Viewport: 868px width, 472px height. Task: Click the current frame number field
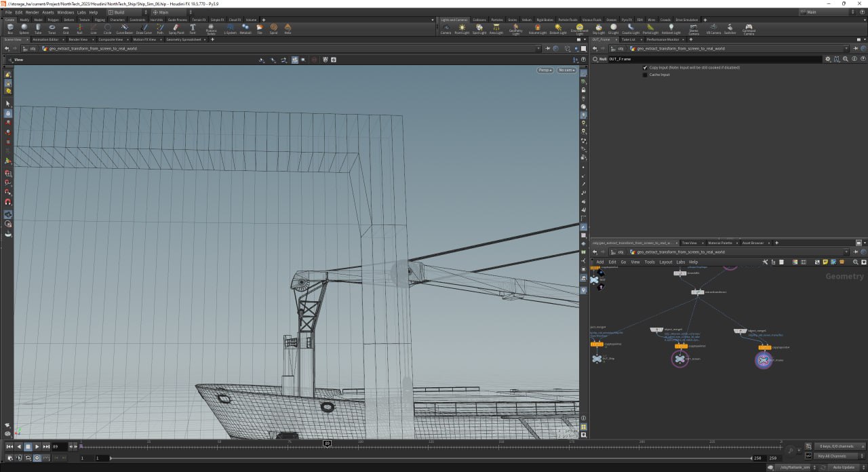(x=58, y=446)
